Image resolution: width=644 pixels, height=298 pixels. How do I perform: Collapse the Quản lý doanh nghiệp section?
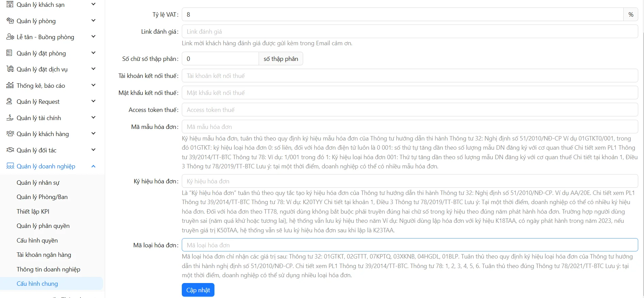[x=93, y=166]
